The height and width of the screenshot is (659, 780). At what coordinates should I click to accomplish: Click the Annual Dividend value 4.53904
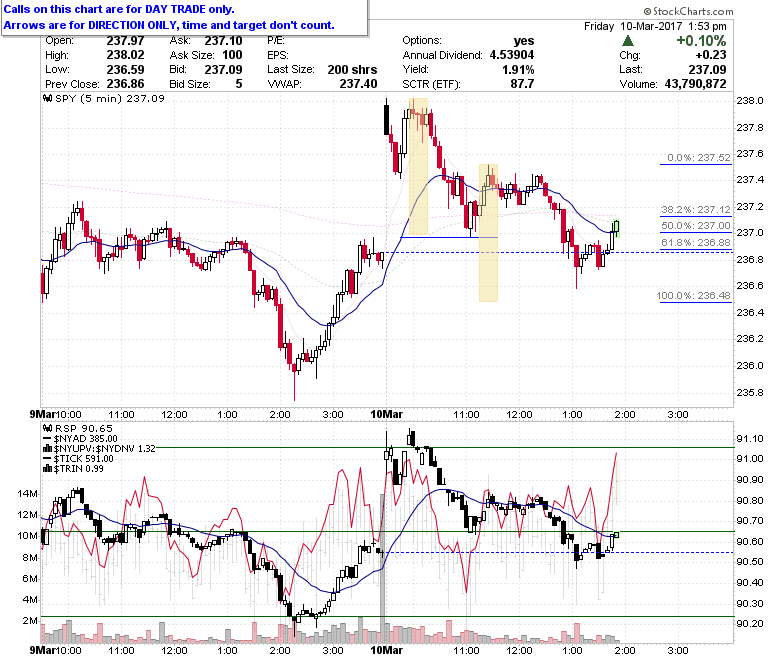pos(512,55)
